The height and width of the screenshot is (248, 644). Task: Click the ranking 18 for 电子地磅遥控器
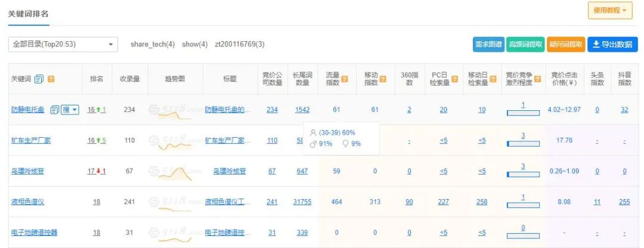pos(97,233)
